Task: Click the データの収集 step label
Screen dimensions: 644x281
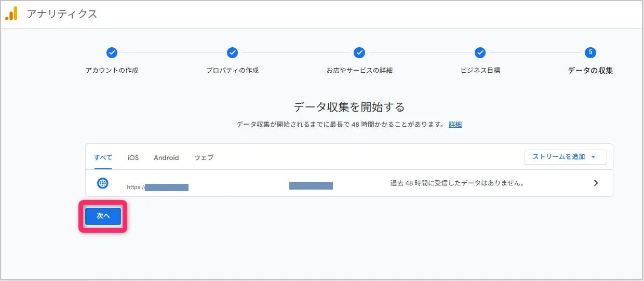Action: (590, 70)
